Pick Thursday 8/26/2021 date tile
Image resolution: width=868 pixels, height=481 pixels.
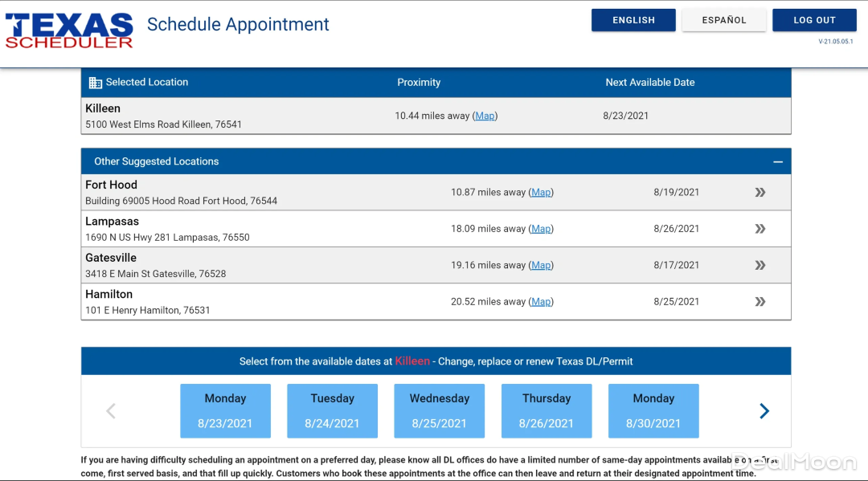(x=547, y=410)
